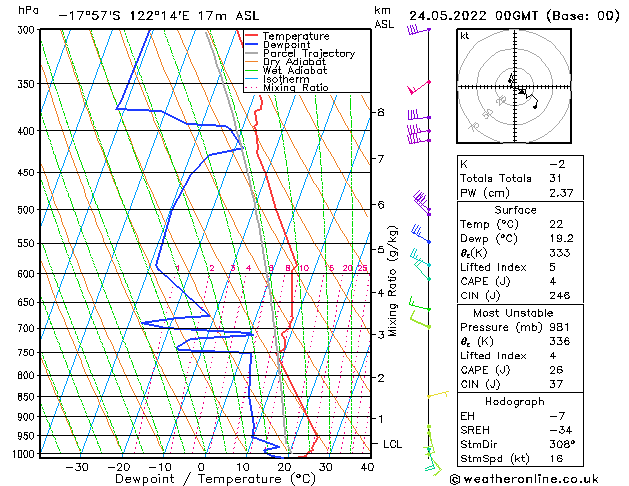Click the Surface section heading

(x=515, y=210)
